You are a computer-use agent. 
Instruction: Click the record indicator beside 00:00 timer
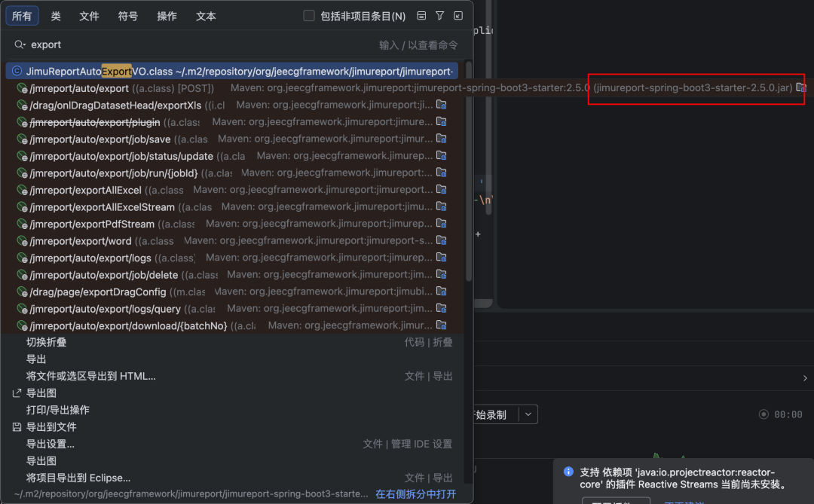764,414
